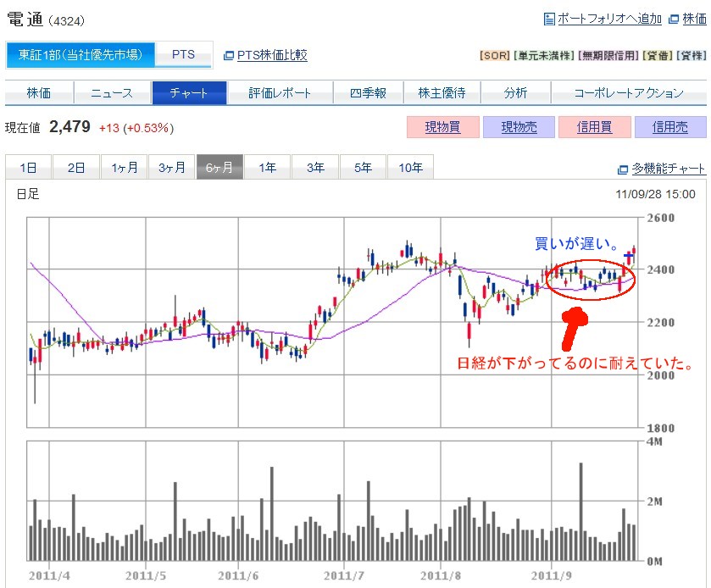
Task: Click the 多機能チャート new-window icon
Action: 623,169
